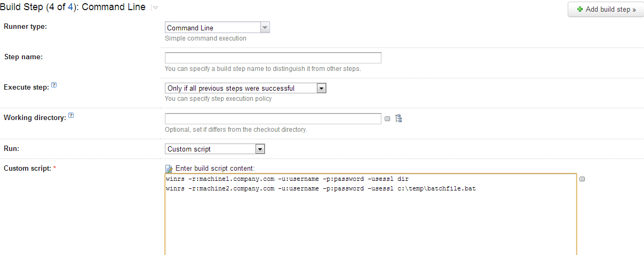Open the VCS directory tree picker icon
The image size is (644, 255).
(x=398, y=118)
